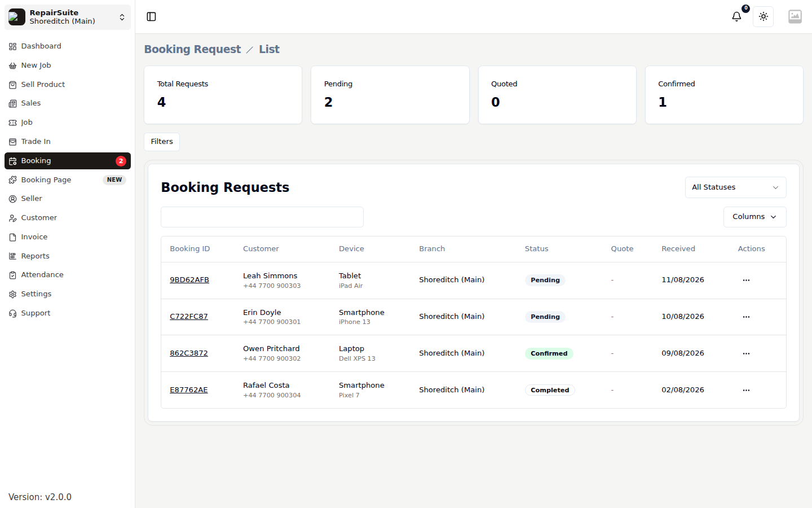Open booking link 862C3872
The width and height of the screenshot is (812, 508).
[189, 353]
